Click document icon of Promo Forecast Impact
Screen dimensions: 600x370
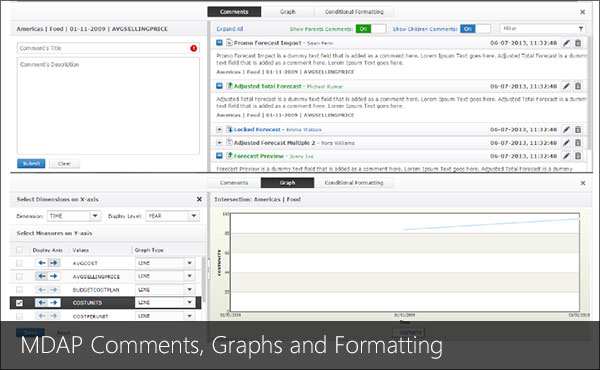(x=229, y=42)
